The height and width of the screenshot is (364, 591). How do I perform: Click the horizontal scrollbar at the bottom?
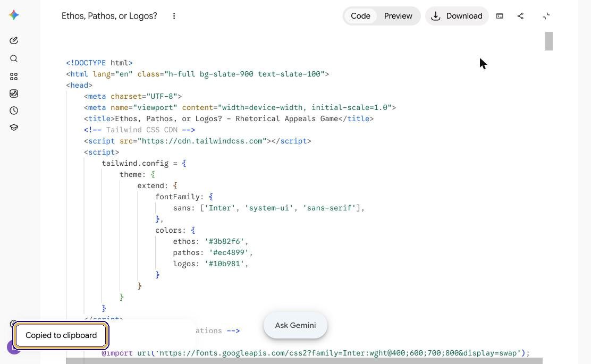(304, 361)
